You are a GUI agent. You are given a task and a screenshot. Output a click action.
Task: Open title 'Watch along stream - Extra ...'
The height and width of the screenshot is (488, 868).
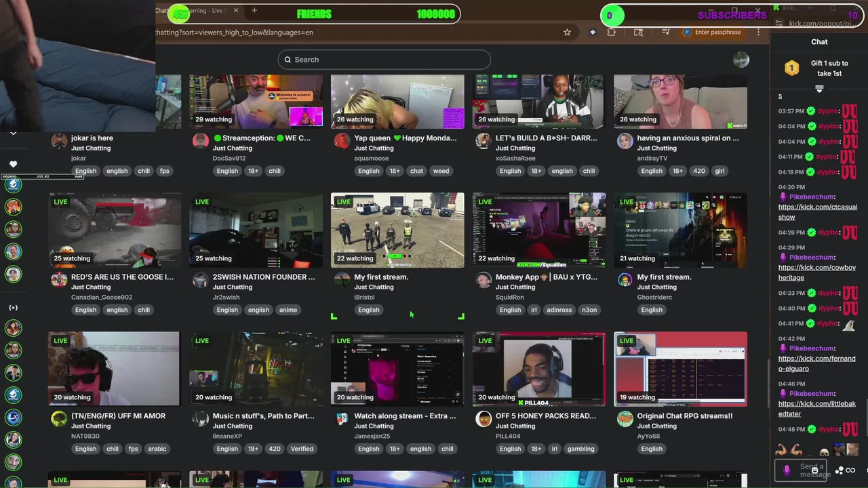point(405,415)
